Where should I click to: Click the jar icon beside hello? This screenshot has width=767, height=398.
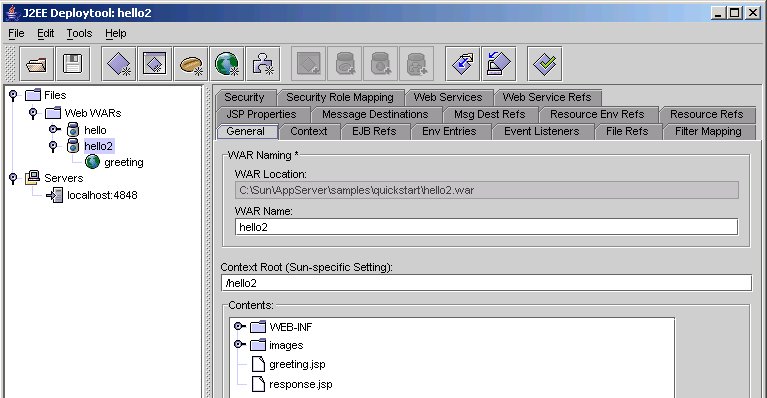(x=73, y=130)
